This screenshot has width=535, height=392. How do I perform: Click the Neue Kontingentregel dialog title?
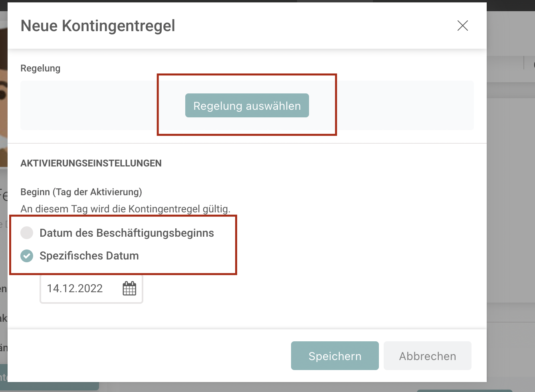[98, 26]
